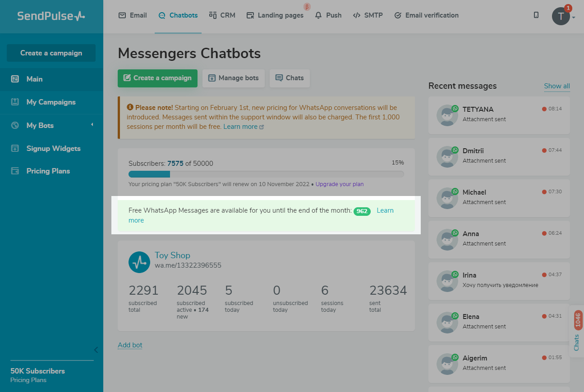Screen dimensions: 584x392
Task: Click the Toy Shop bot avatar
Action: 139,262
